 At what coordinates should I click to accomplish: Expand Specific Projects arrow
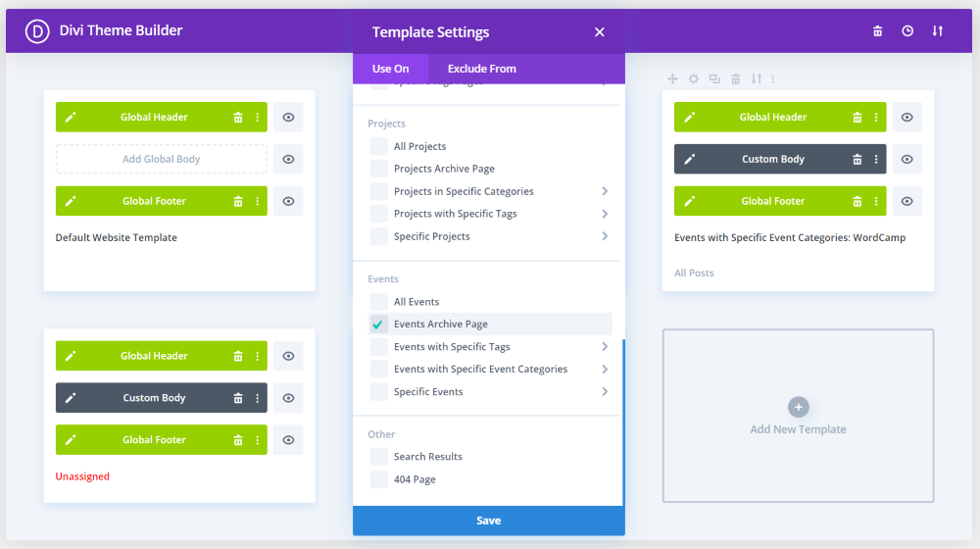(605, 236)
